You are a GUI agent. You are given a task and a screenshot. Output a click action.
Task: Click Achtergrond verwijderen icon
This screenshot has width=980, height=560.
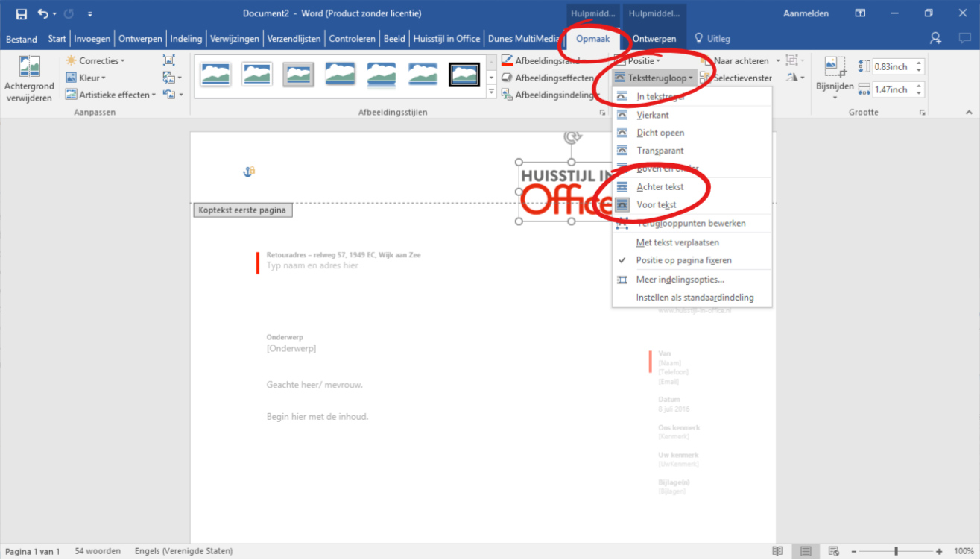pyautogui.click(x=29, y=66)
